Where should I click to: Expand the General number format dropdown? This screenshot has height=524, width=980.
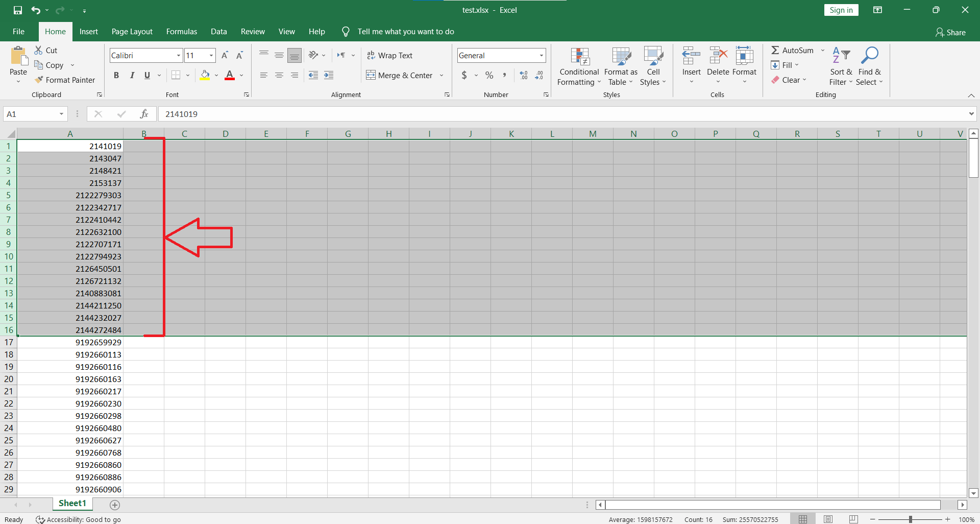(541, 55)
